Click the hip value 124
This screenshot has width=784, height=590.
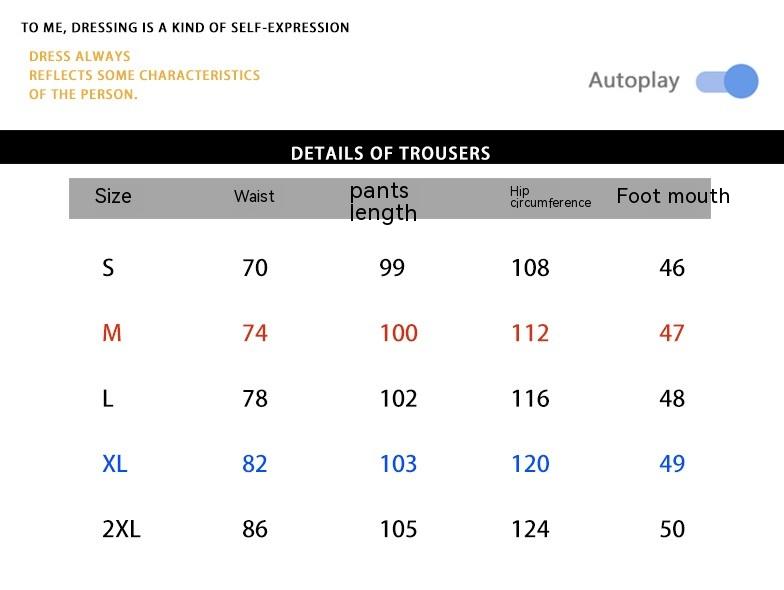tap(530, 529)
